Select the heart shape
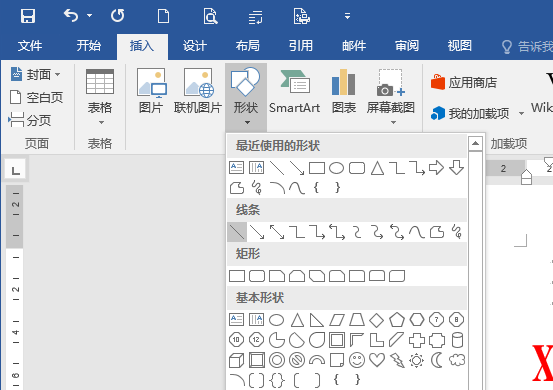553x390 pixels. click(x=377, y=360)
